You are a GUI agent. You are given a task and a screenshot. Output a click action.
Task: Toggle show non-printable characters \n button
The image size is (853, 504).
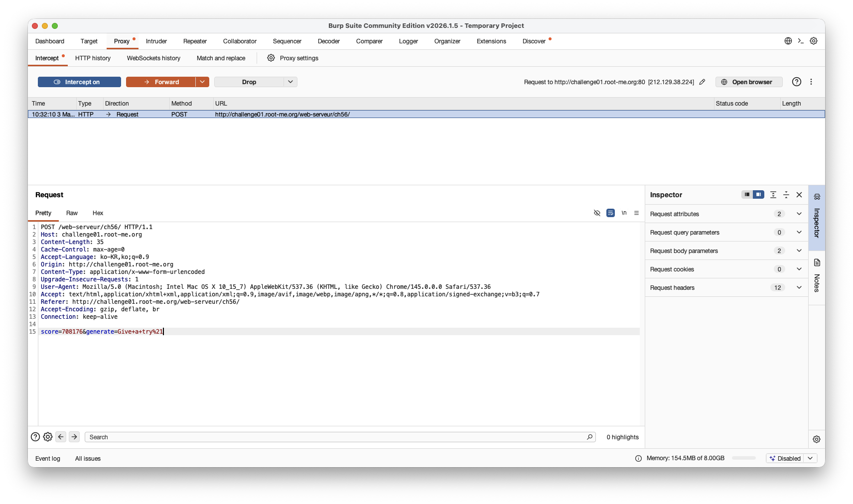click(624, 213)
